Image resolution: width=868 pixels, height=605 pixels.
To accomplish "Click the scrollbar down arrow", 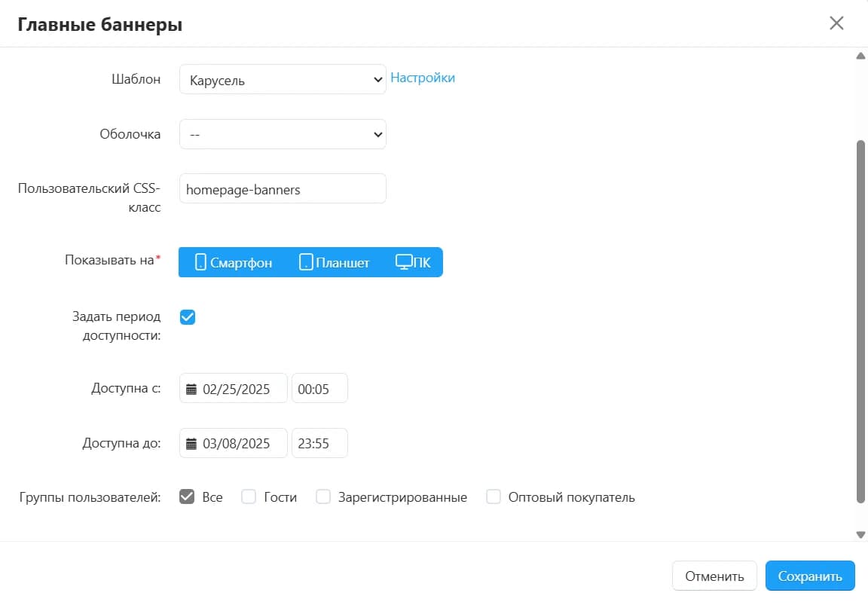I will point(860,534).
